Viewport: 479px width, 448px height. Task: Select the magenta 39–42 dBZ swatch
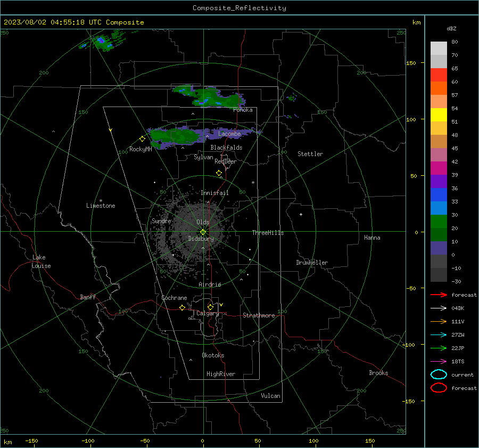pos(439,168)
